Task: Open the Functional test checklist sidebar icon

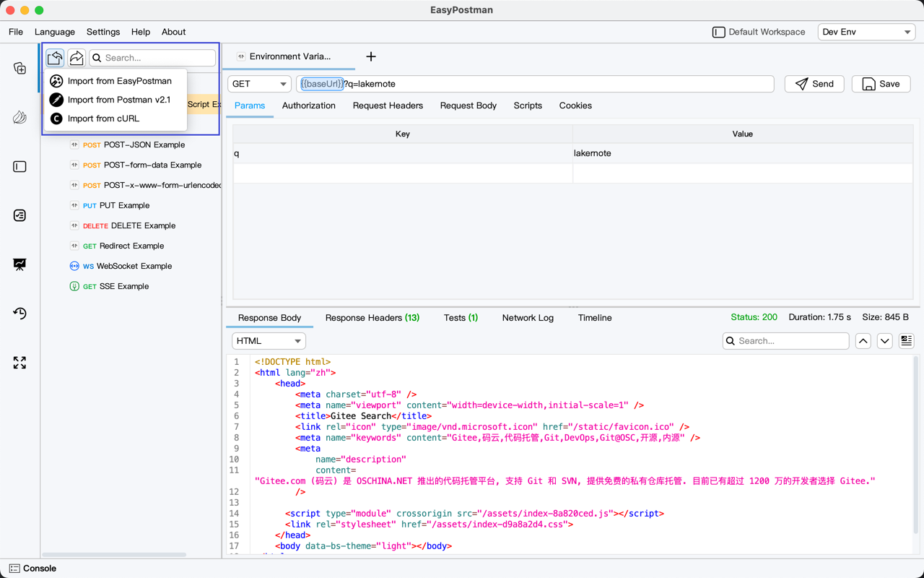Action: pyautogui.click(x=19, y=215)
